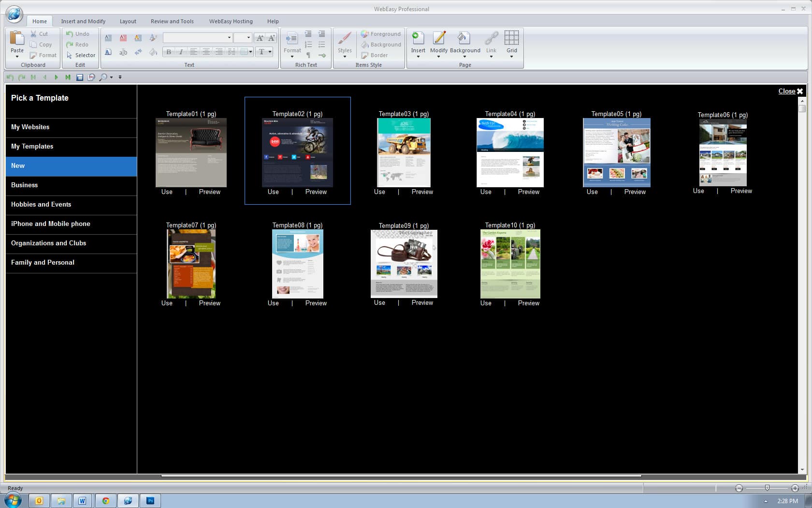Click Preview under Template07
Screen dimensions: 812x508
tap(209, 303)
